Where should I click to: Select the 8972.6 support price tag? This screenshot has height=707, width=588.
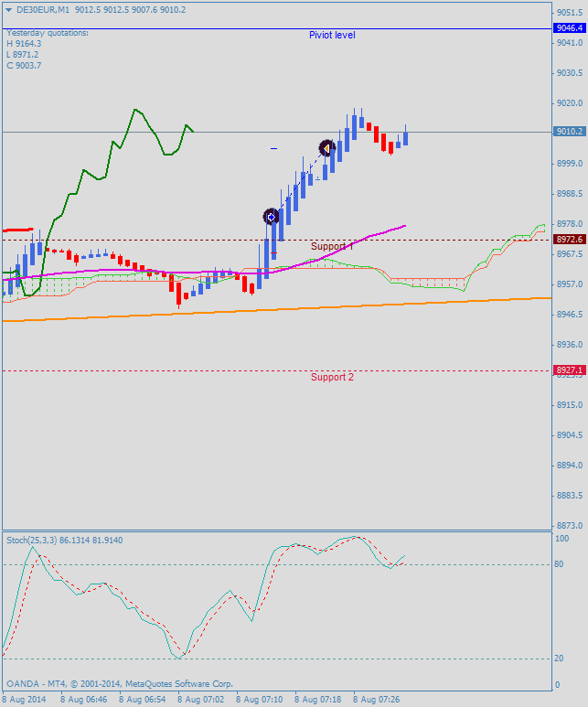point(569,240)
